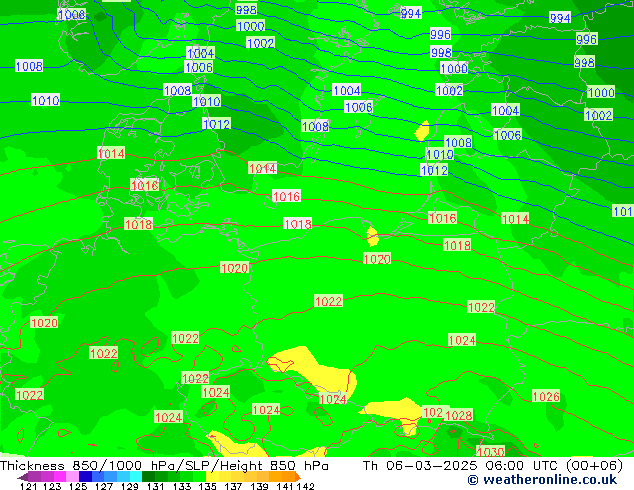634x490 pixels.
Task: Click the orange right arrow of colorbar
Action: click(x=298, y=477)
